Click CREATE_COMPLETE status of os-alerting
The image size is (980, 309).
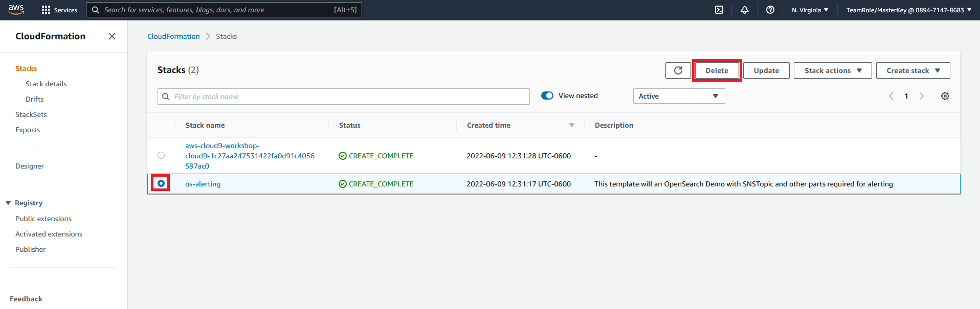376,184
